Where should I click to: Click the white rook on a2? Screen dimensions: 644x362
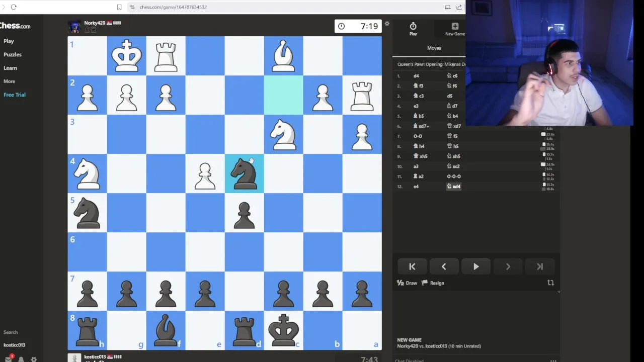[362, 95]
